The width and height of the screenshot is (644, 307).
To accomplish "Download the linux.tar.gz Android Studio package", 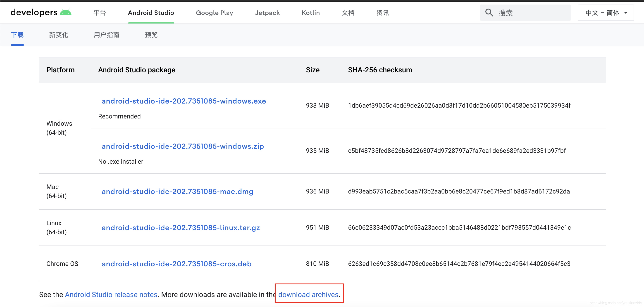I will (181, 228).
